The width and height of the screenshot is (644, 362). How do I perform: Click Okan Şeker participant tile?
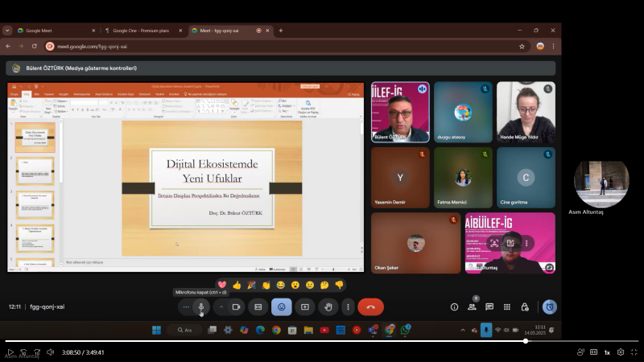tap(415, 243)
